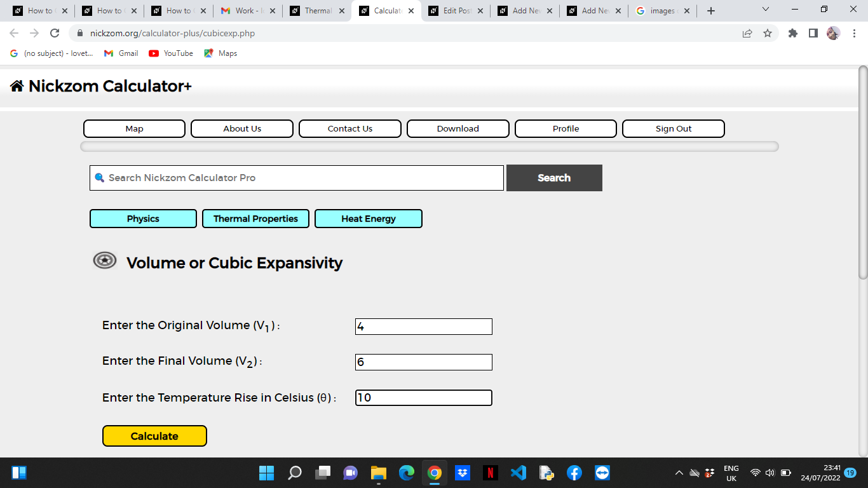
Task: Open the Profile page button
Action: 566,128
